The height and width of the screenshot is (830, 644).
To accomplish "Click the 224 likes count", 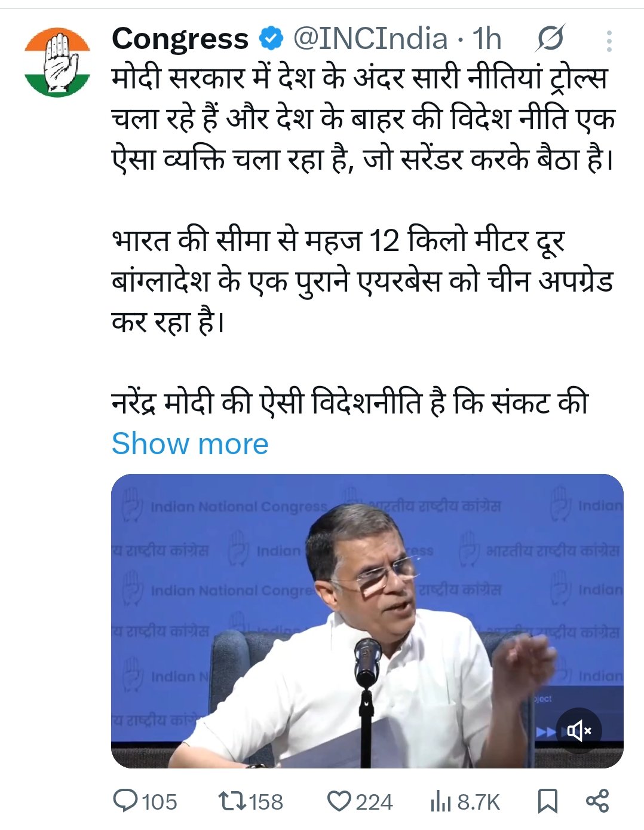I will [374, 801].
